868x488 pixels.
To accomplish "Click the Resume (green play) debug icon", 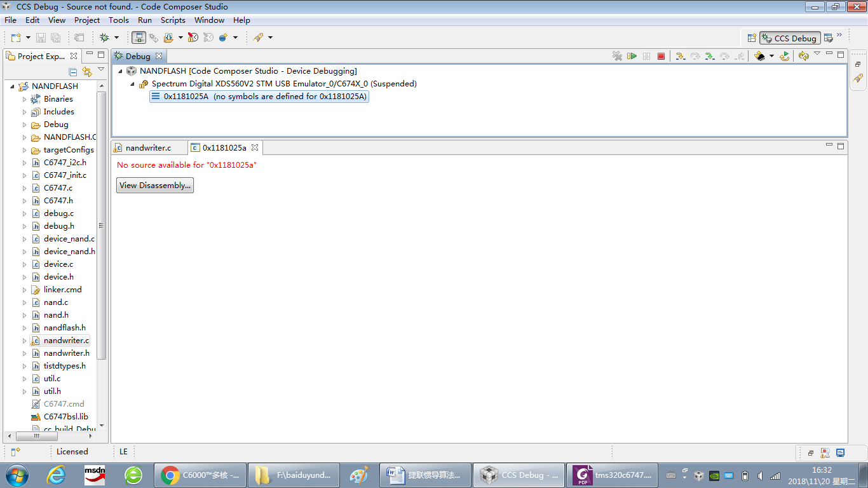I will 632,56.
